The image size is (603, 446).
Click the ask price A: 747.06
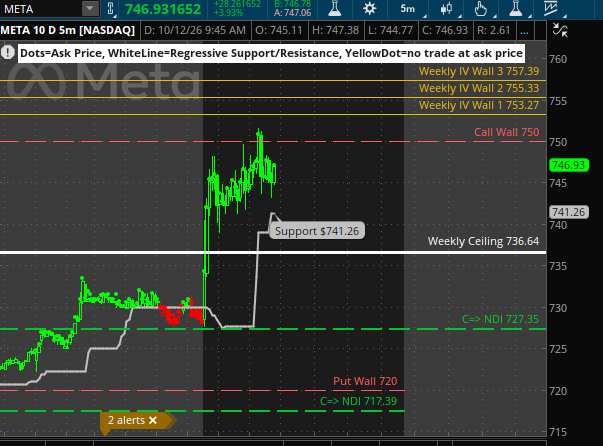293,13
